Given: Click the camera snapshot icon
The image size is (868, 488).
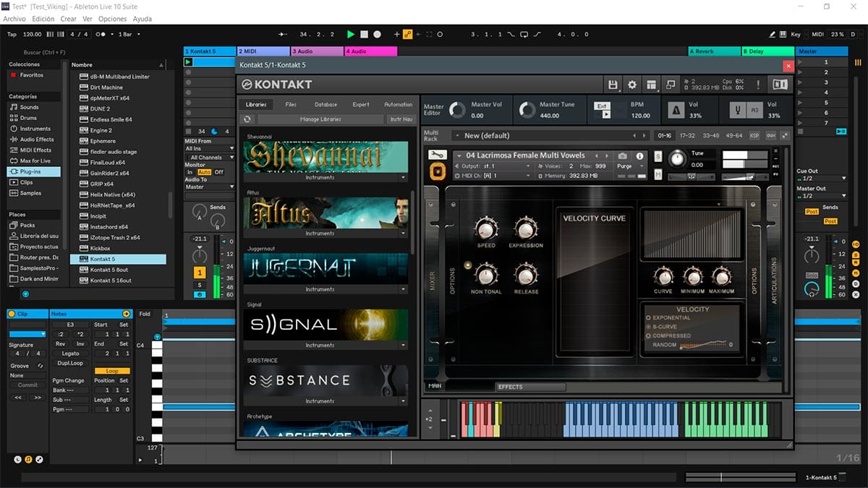Looking at the screenshot, I should pos(622,155).
